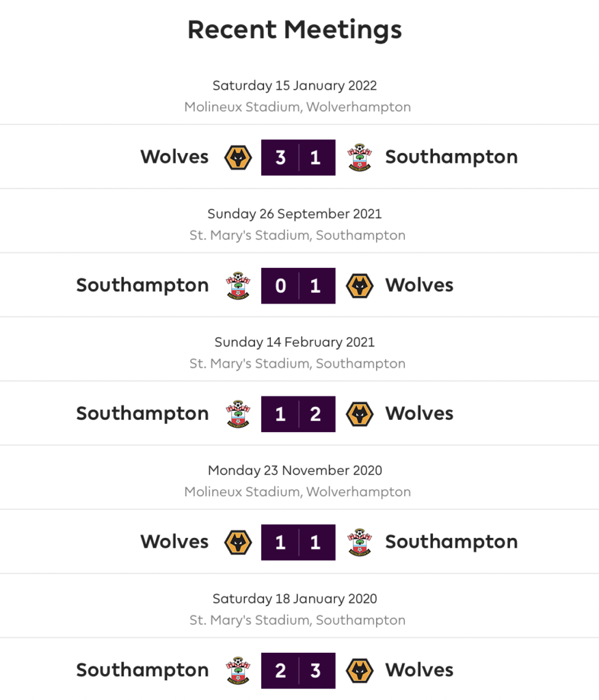Click the Wolves team name in the 3-1 match
The image size is (599, 700).
click(x=174, y=157)
